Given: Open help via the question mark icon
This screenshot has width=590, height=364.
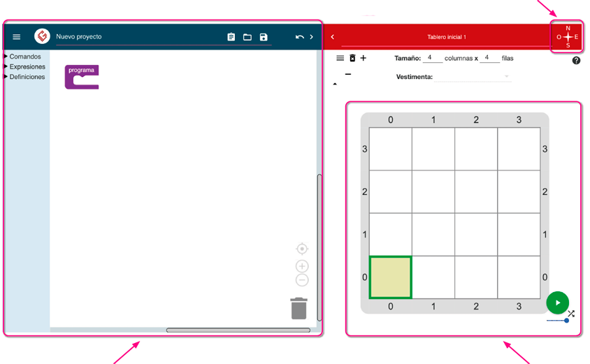Looking at the screenshot, I should pos(576,61).
